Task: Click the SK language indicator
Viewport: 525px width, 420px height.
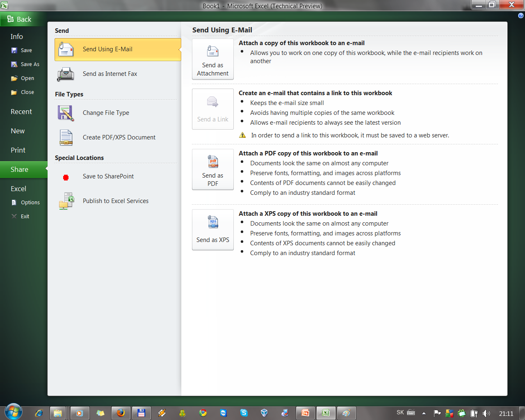Action: 400,413
